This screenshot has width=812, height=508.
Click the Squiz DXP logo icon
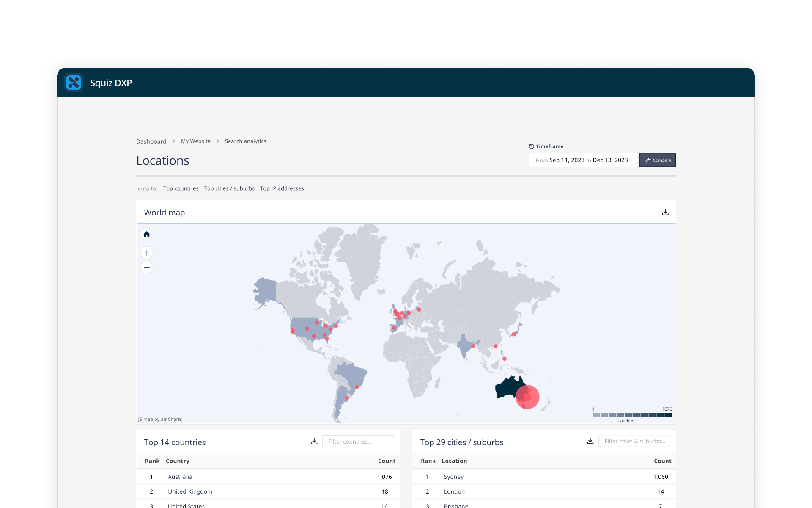[74, 83]
